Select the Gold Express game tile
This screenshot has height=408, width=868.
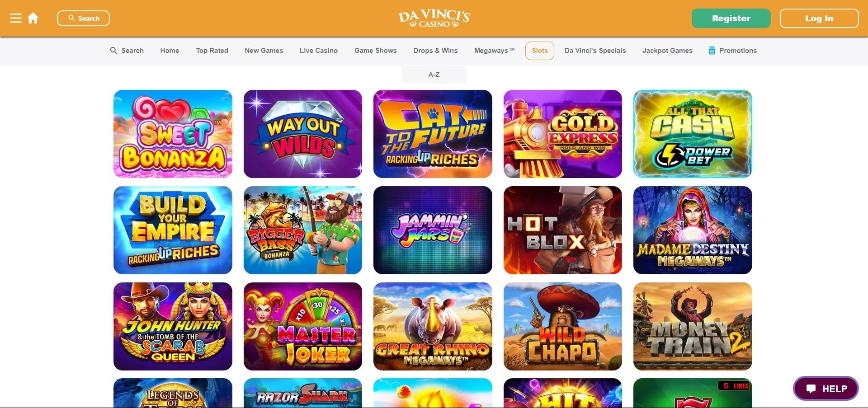click(x=563, y=134)
